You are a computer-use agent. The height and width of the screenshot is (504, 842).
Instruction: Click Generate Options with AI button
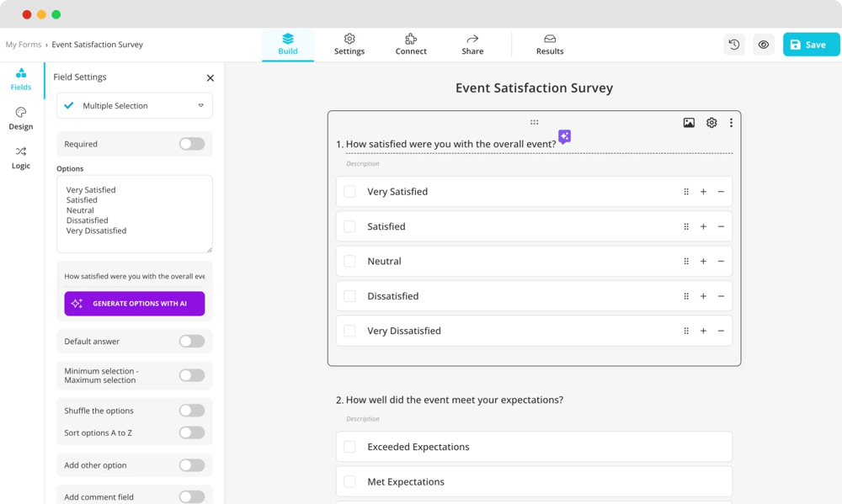click(x=135, y=304)
